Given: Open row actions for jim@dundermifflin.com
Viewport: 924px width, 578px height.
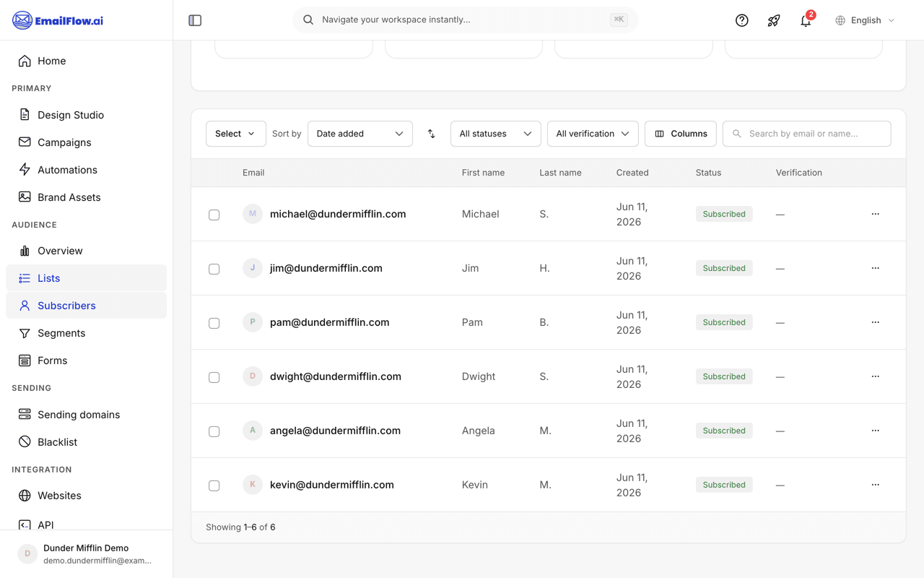Looking at the screenshot, I should [876, 268].
